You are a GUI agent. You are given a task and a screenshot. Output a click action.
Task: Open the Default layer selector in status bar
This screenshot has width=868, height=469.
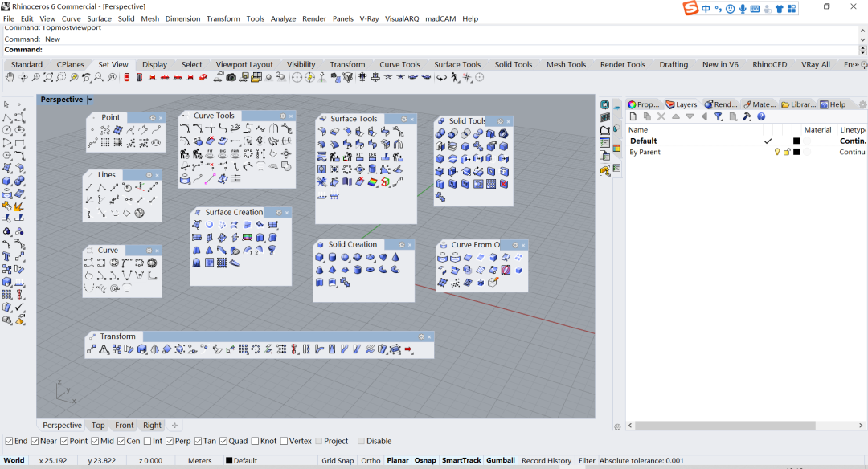[x=244, y=460]
